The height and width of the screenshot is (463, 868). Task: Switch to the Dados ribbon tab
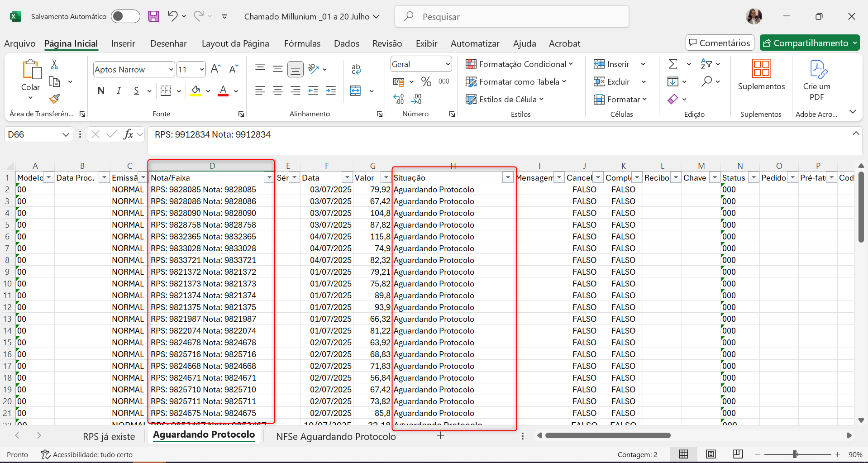pos(347,43)
